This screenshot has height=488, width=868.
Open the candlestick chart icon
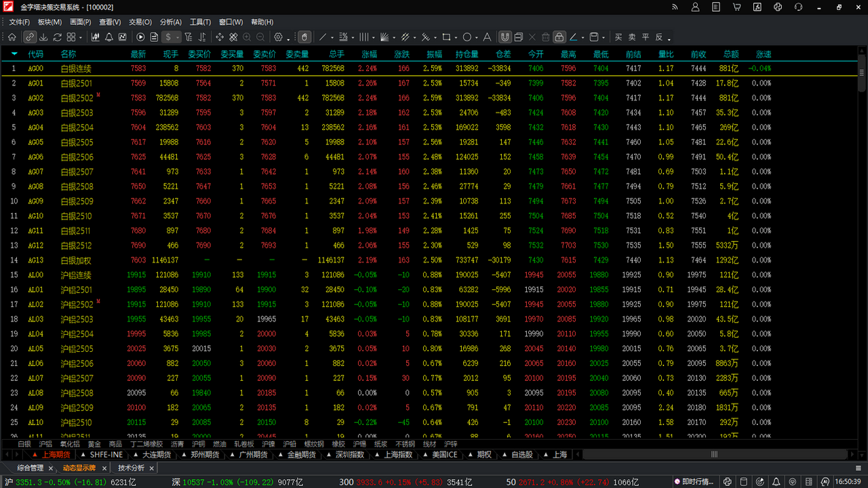(x=96, y=37)
